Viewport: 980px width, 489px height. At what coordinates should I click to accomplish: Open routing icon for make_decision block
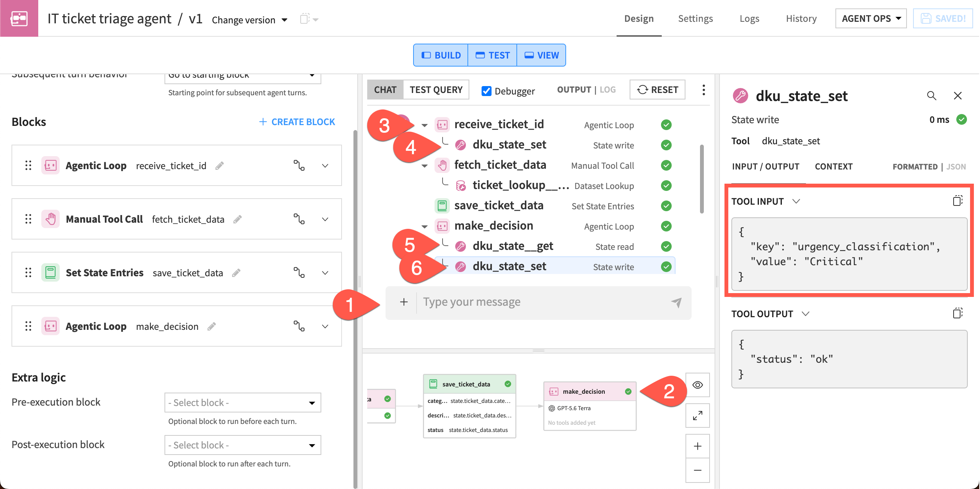point(299,326)
